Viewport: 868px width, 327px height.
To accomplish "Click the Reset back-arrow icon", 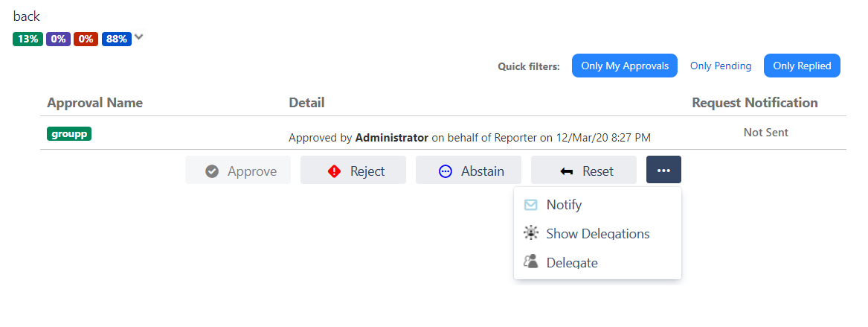I will [x=566, y=172].
